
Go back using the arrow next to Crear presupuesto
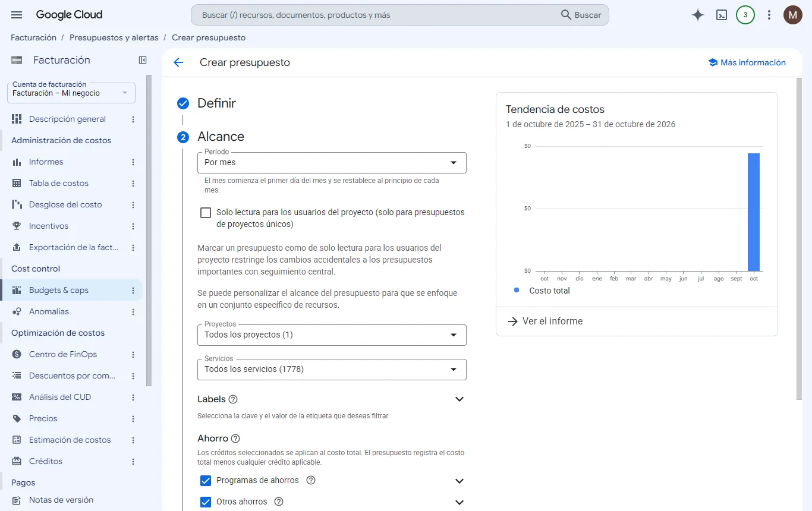pyautogui.click(x=178, y=62)
